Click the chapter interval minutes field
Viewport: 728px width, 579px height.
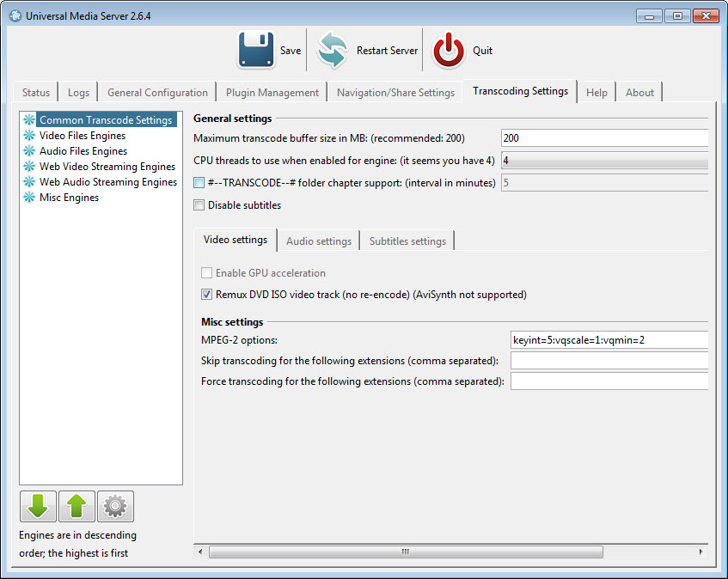click(605, 183)
